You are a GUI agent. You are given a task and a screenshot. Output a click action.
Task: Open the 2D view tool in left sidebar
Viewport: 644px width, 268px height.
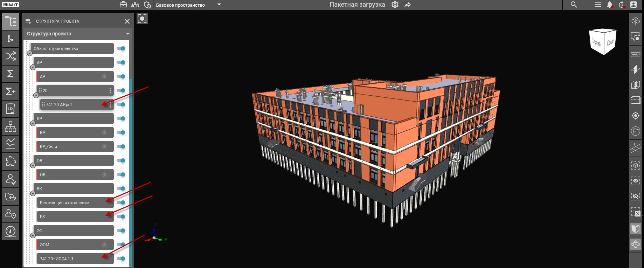(x=10, y=109)
